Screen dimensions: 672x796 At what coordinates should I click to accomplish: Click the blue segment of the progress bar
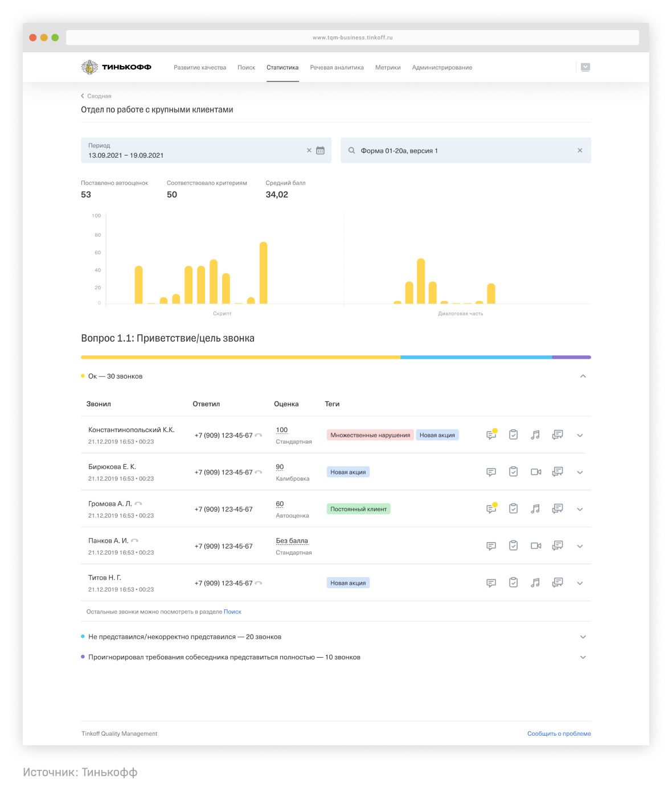click(x=476, y=358)
